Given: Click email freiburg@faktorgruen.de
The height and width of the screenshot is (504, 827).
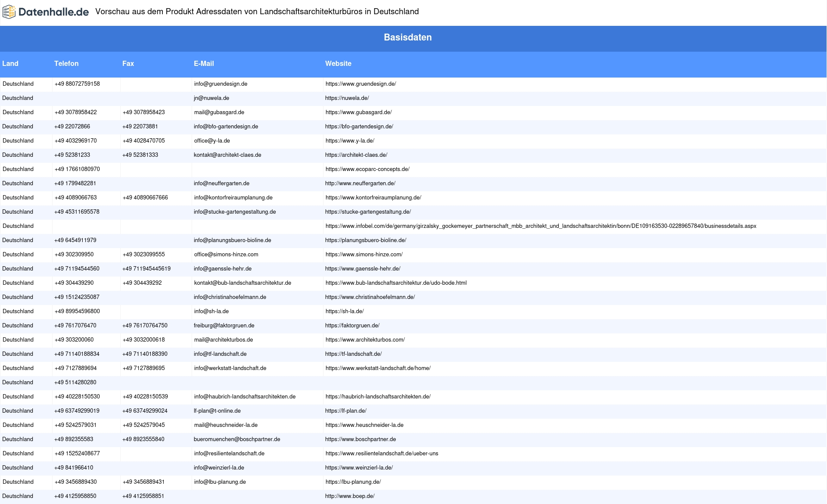Looking at the screenshot, I should point(224,326).
